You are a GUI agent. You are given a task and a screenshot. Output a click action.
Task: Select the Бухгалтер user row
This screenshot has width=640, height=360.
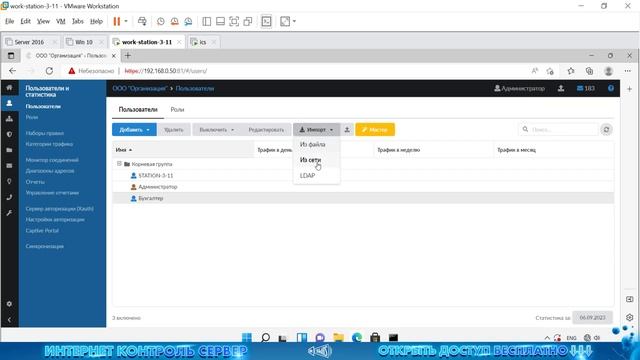pyautogui.click(x=363, y=198)
